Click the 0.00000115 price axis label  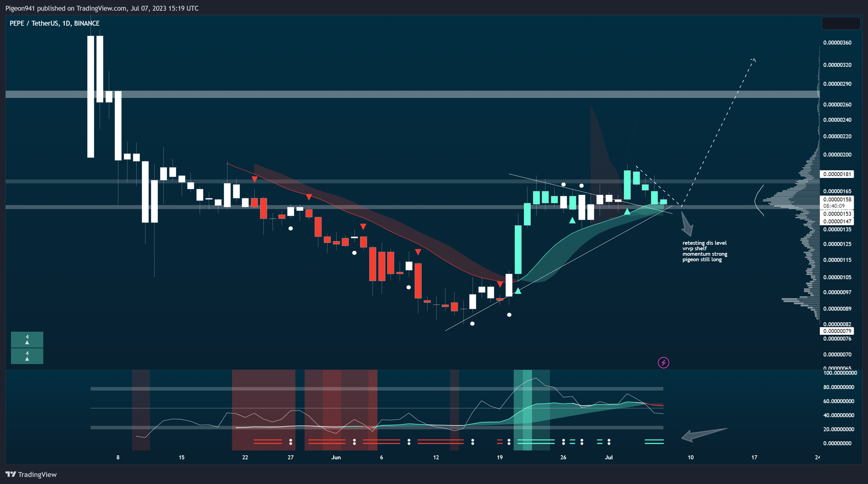point(837,260)
